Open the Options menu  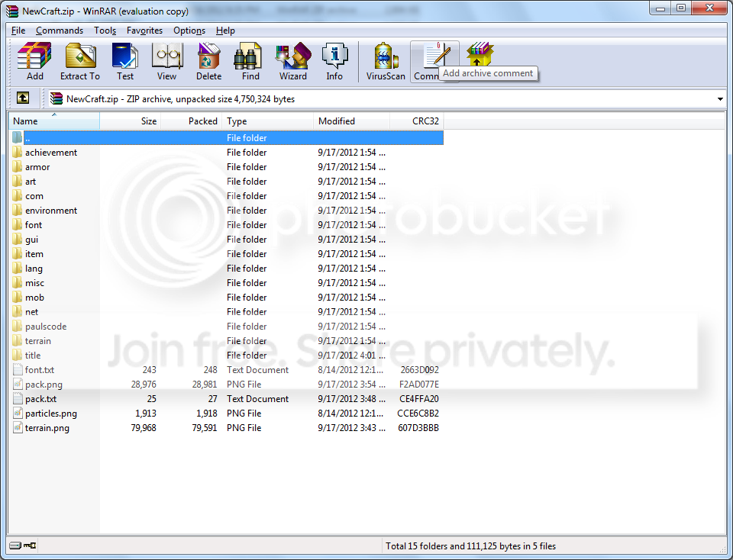[189, 31]
